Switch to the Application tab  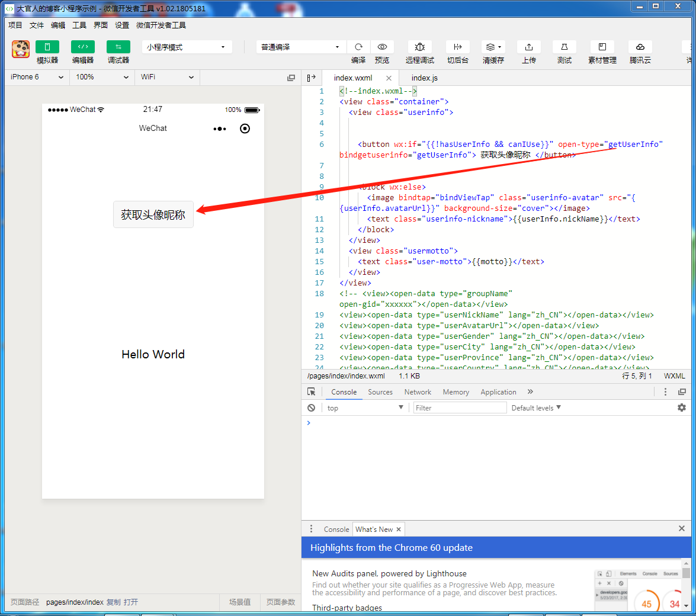click(x=499, y=392)
